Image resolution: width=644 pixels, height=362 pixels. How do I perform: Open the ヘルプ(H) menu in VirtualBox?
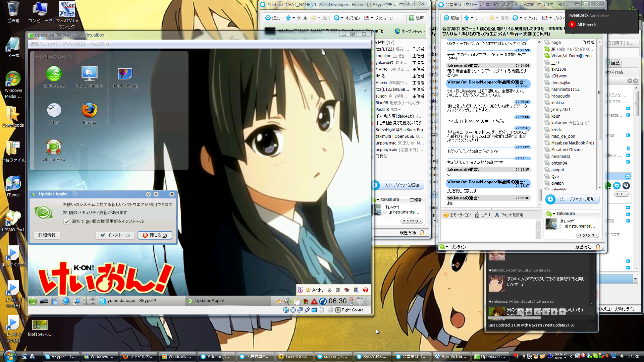[100, 44]
